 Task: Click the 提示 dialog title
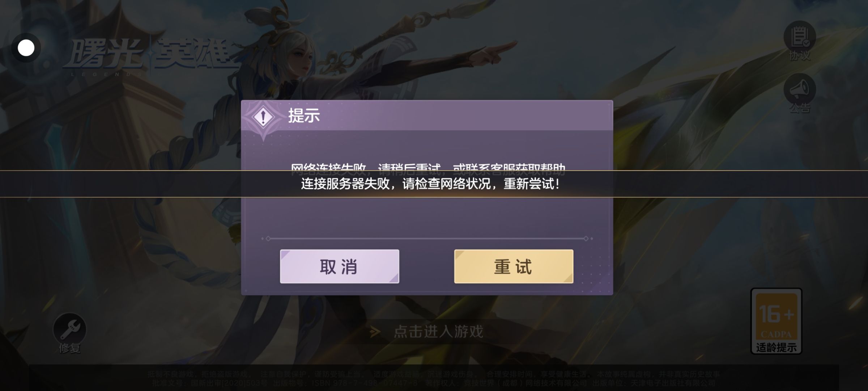coord(304,116)
